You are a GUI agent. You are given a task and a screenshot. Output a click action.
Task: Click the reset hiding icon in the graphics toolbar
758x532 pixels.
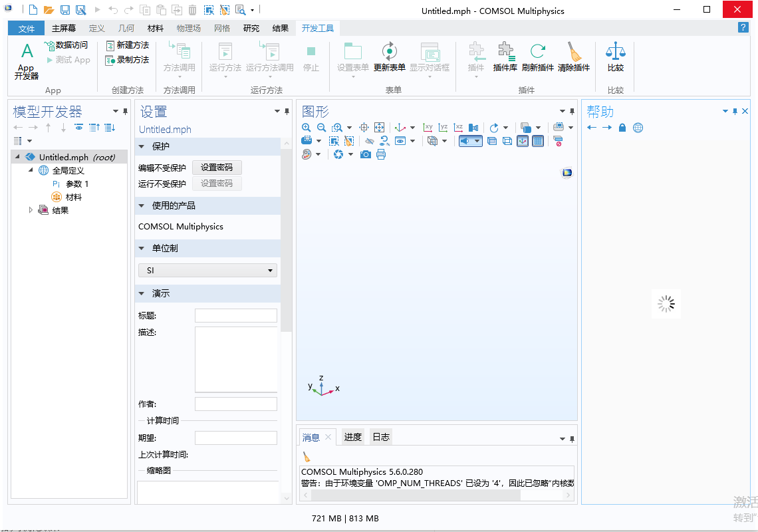pos(385,141)
